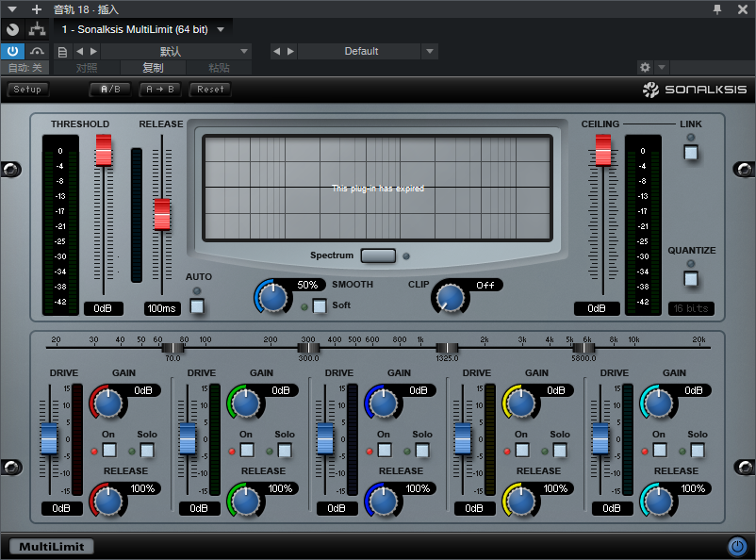Click the plus icon in title bar
The image size is (756, 560).
click(x=37, y=8)
